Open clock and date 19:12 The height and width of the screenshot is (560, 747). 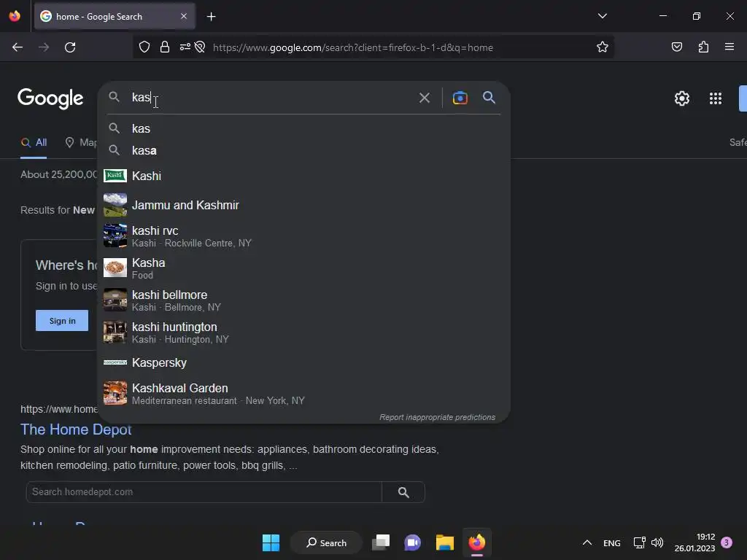point(694,542)
